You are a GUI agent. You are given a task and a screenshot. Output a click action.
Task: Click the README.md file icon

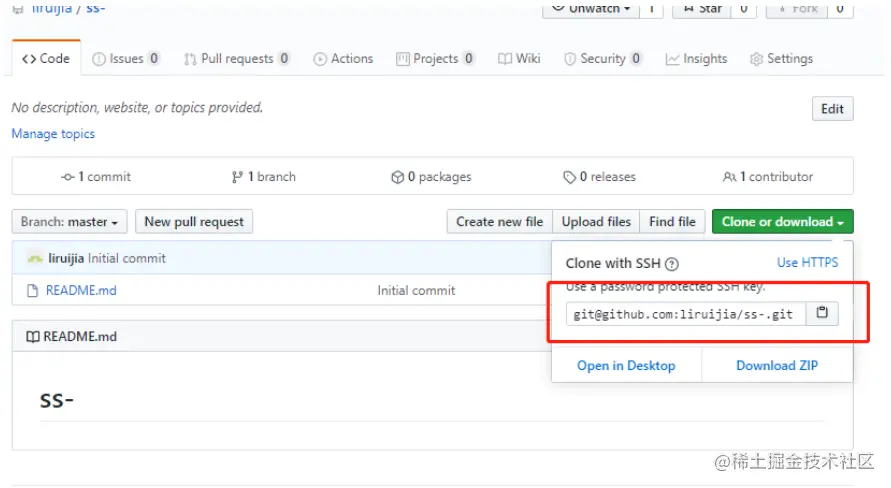click(32, 291)
